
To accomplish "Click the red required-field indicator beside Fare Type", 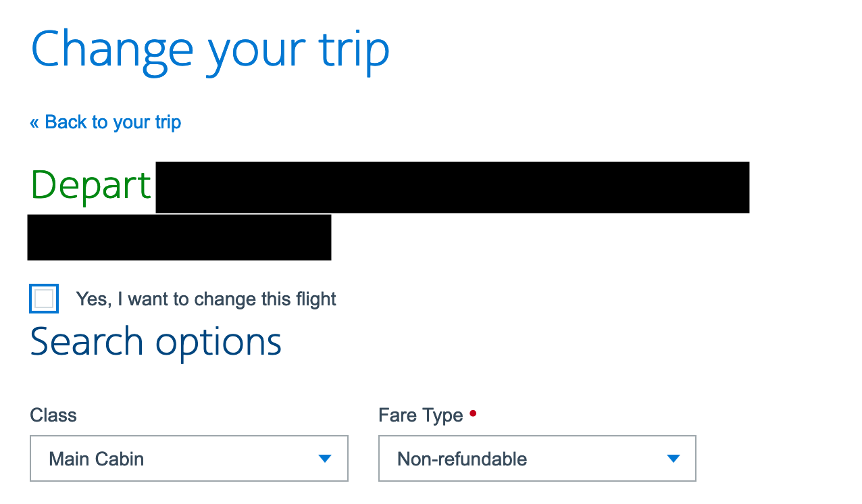I will point(472,413).
